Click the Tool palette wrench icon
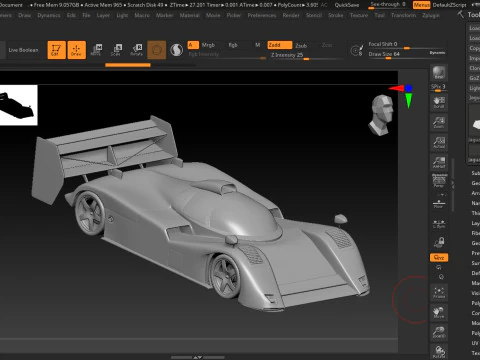 (461, 14)
